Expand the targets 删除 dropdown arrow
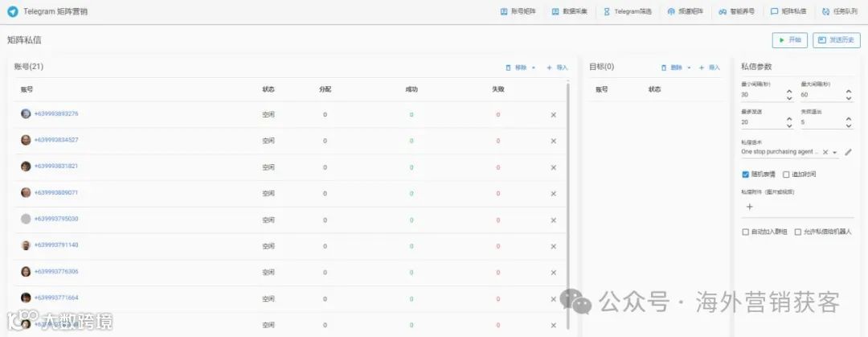This screenshot has width=868, height=337. pyautogui.click(x=690, y=68)
